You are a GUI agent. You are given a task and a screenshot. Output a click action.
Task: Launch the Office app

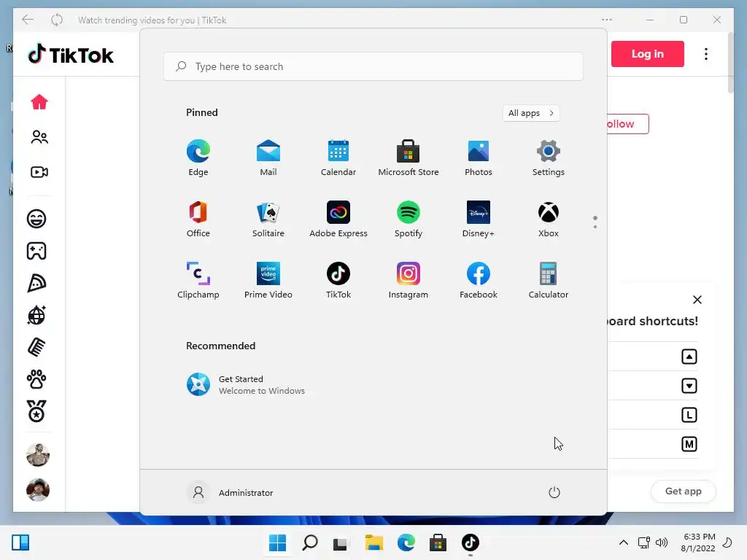198,219
